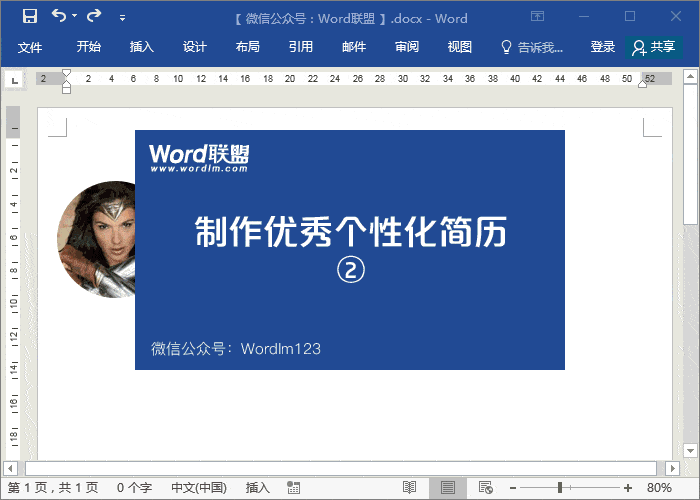
Task: Click page count 第1页,共1页 in status bar
Action: pos(53,488)
